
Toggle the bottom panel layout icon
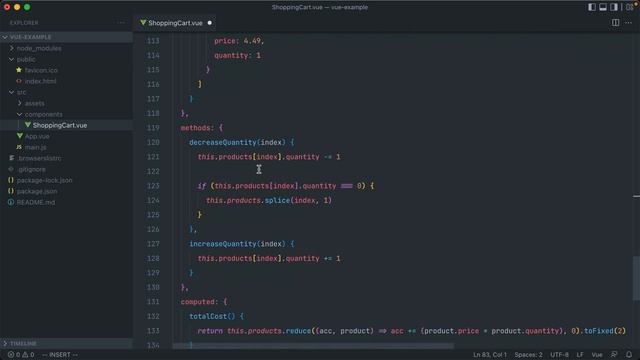603,7
